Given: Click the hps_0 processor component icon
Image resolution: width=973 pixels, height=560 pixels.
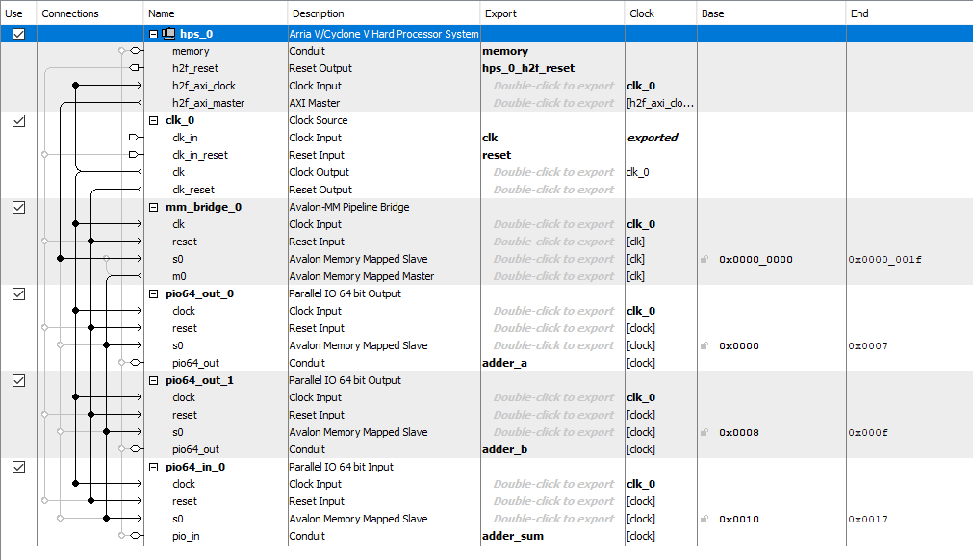Looking at the screenshot, I should pos(169,34).
